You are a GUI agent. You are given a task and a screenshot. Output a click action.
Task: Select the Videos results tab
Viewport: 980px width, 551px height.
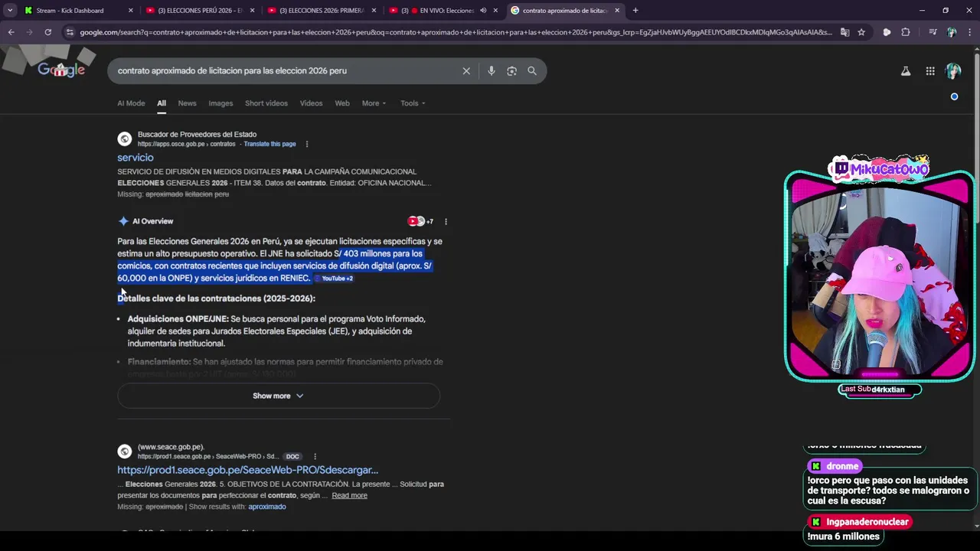tap(311, 103)
